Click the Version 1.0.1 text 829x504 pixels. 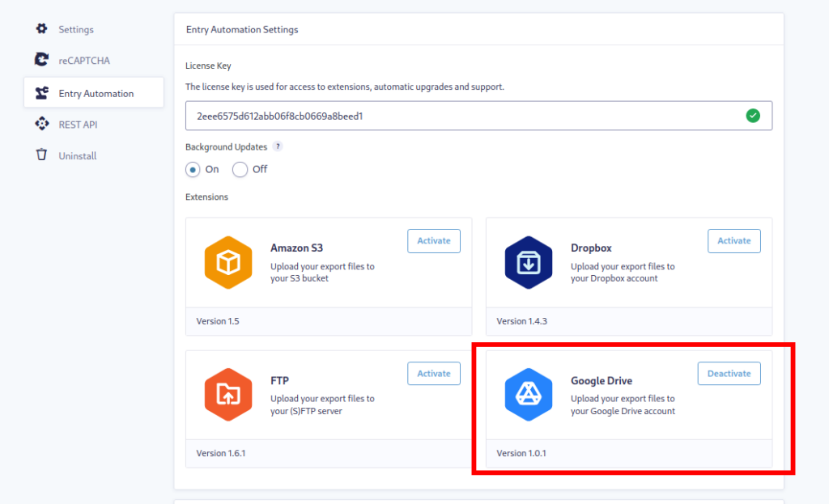(x=521, y=453)
